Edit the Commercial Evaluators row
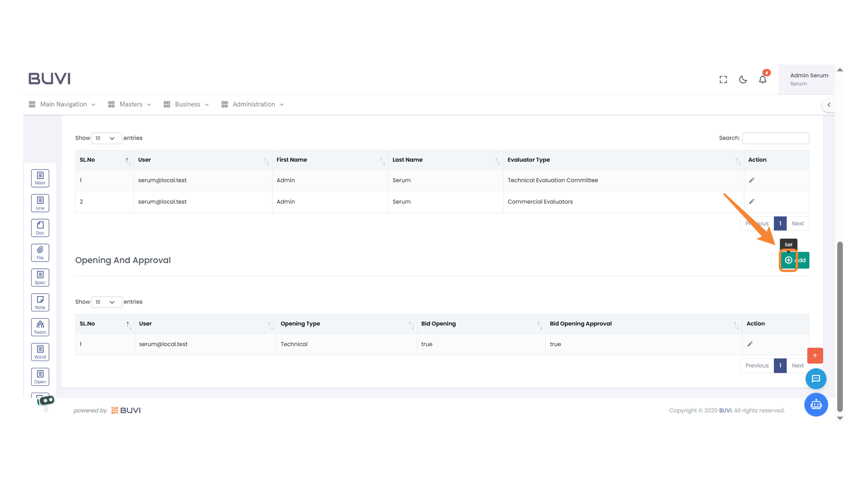The width and height of the screenshot is (868, 488). [751, 202]
